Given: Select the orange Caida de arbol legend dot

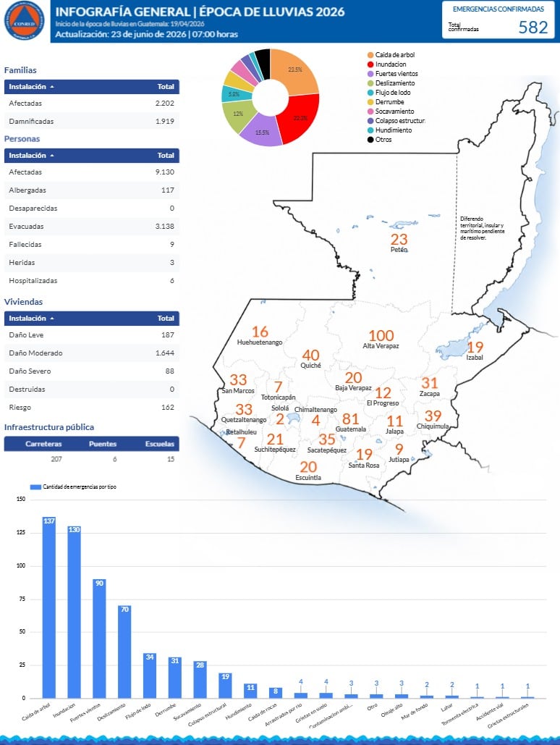Looking at the screenshot, I should [x=370, y=55].
